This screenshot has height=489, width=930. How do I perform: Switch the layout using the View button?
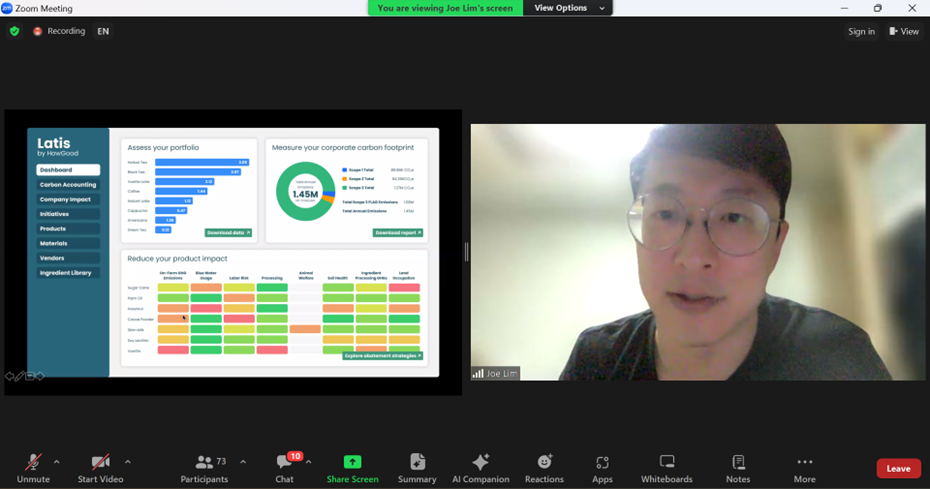click(x=904, y=31)
